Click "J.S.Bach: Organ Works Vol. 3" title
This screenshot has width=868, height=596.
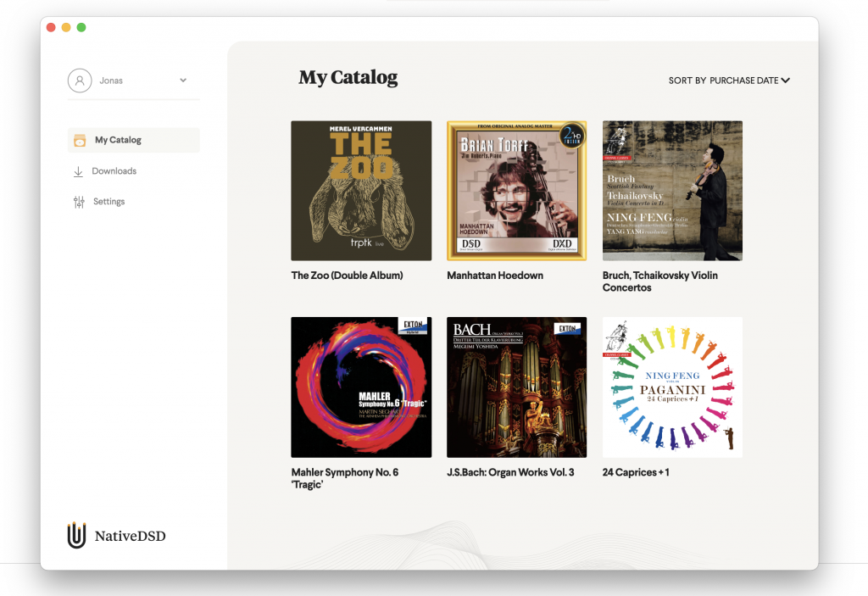click(x=510, y=472)
